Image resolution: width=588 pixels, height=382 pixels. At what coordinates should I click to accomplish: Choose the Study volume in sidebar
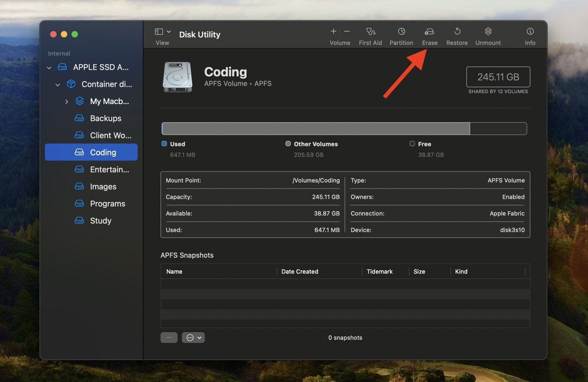[101, 221]
